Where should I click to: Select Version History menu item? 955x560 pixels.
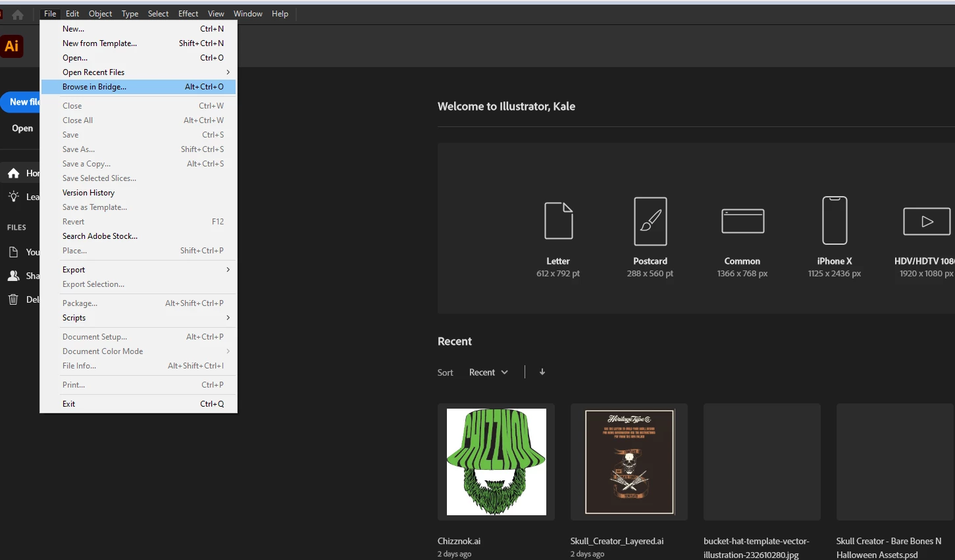138,193
